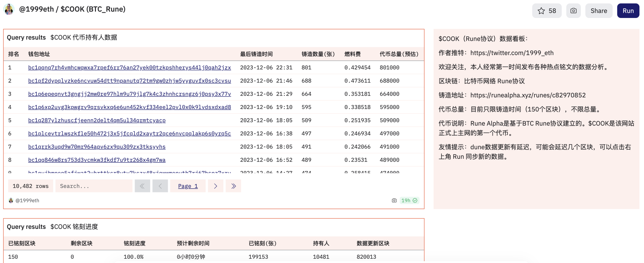Go to the first results page
This screenshot has width=644, height=263.
click(x=142, y=186)
